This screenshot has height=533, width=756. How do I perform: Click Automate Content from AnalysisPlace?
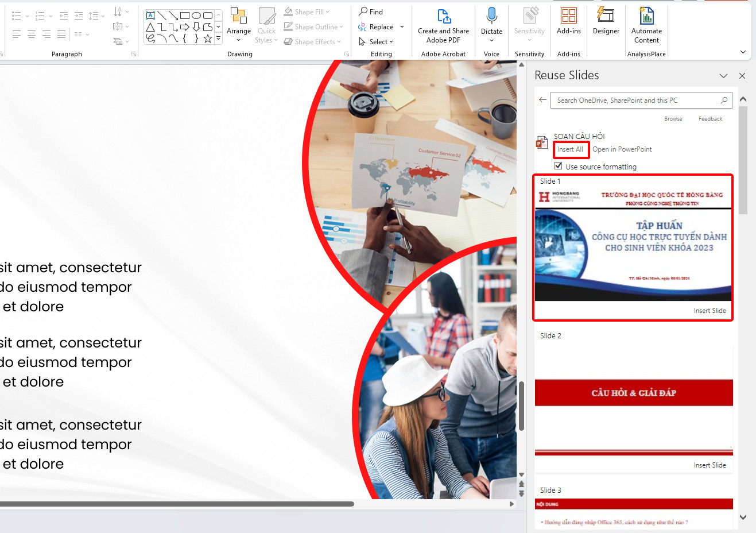[646, 25]
